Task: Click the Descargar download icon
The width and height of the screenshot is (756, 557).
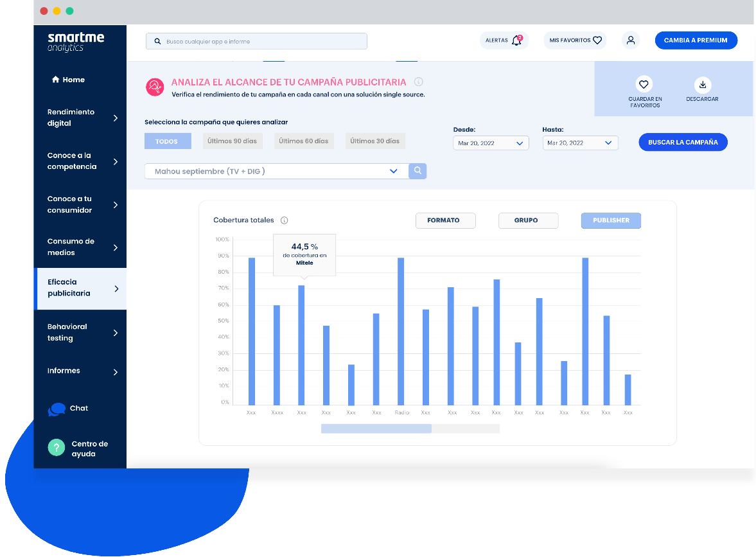Action: pos(703,84)
